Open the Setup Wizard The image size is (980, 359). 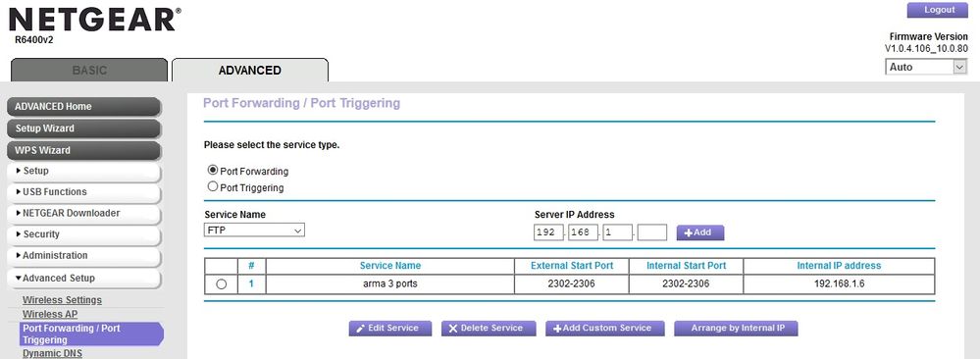coord(83,128)
